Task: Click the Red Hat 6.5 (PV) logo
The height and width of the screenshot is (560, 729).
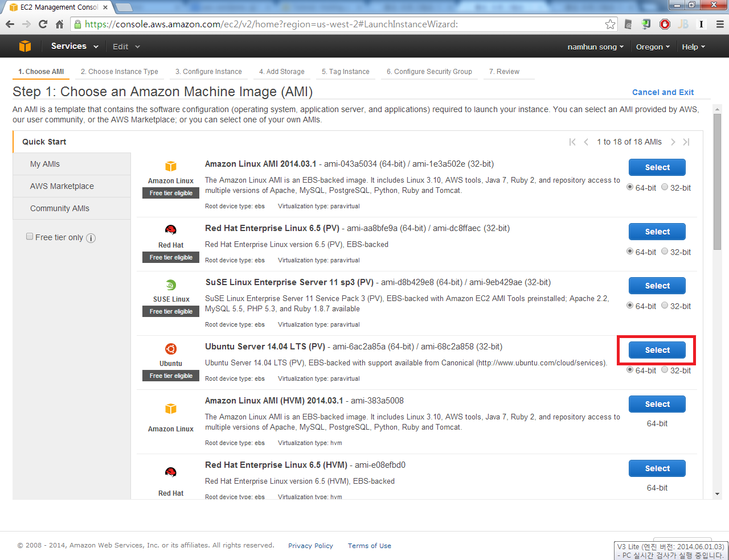Action: coord(171,230)
